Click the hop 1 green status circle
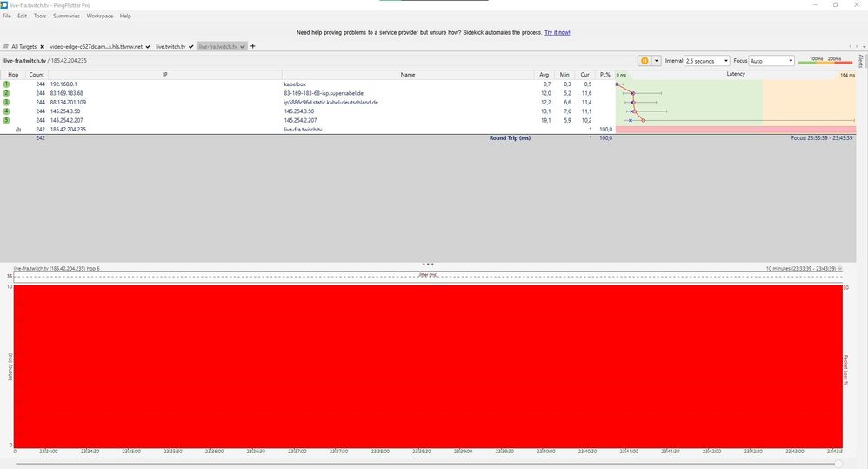 [6, 84]
